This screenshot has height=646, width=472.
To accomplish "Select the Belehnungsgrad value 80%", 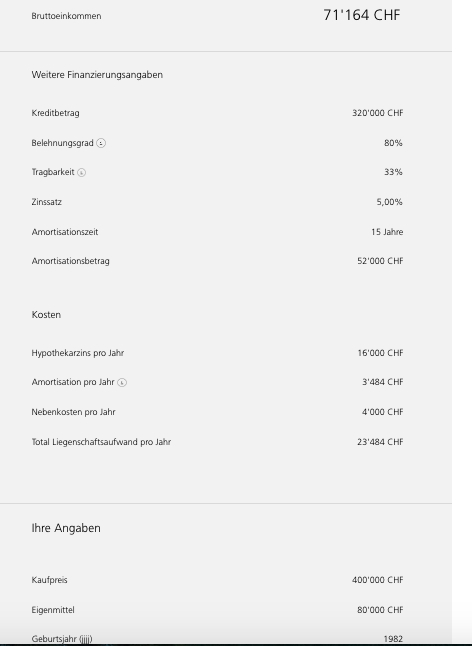I will (x=393, y=143).
